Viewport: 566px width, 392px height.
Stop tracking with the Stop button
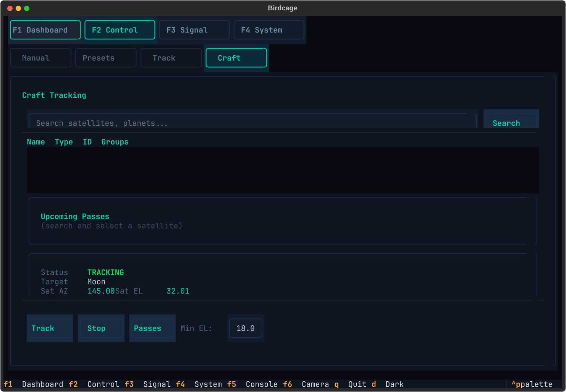coord(101,328)
